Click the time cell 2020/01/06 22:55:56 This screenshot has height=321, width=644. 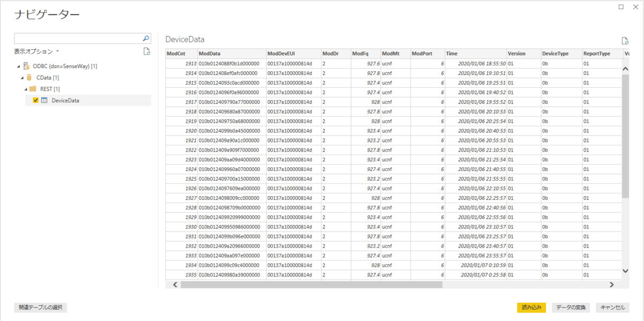(x=475, y=218)
